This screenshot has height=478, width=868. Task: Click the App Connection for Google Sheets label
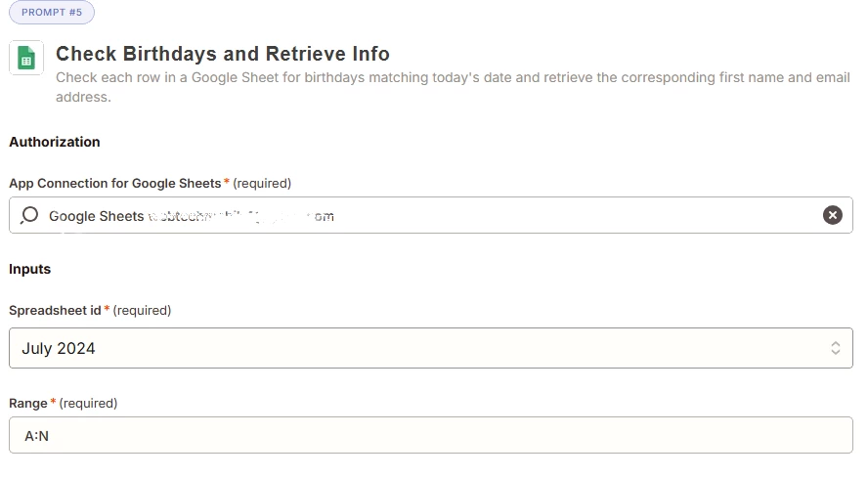tap(115, 184)
